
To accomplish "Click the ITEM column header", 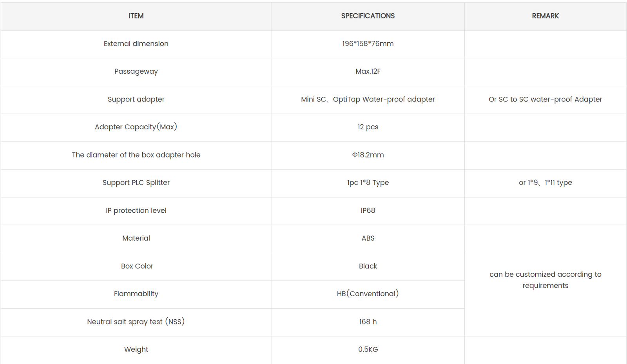I will click(136, 16).
